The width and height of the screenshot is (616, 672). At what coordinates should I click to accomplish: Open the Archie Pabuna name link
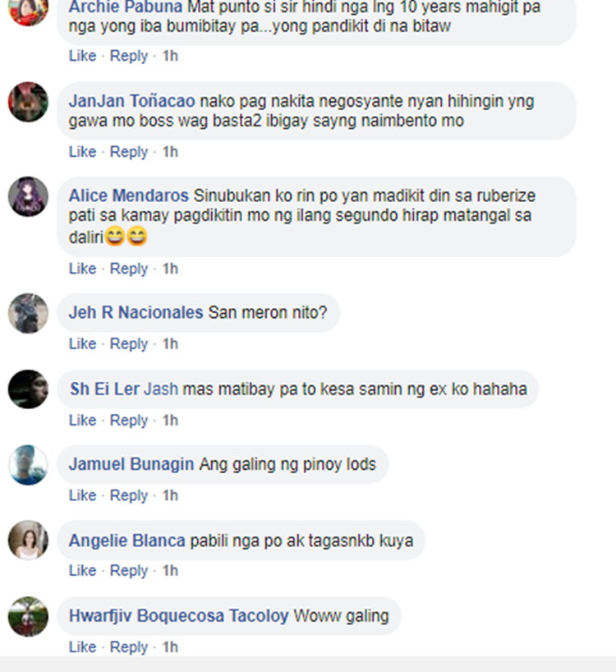(126, 7)
